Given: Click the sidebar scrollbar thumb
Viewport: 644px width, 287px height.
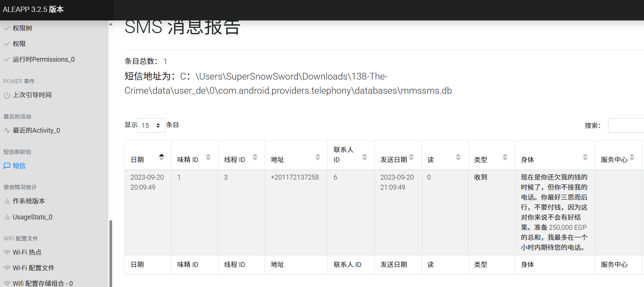Looking at the screenshot, I should pyautogui.click(x=111, y=254).
